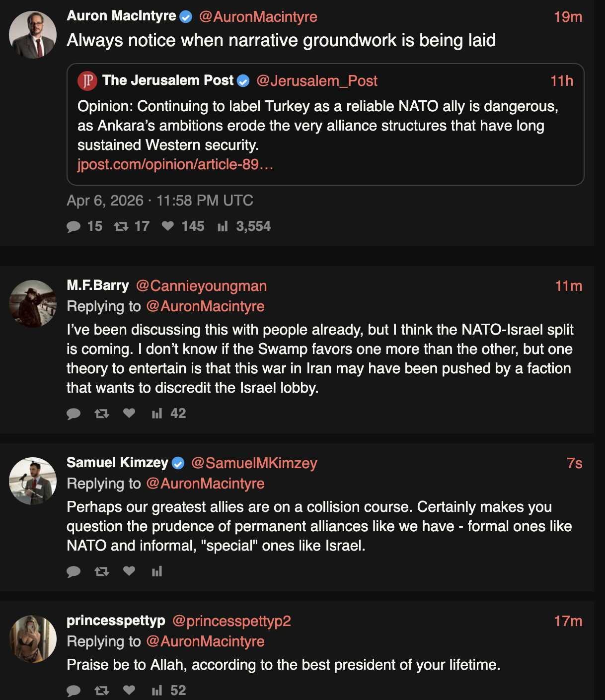Retweet Auron MacIntyre's main tweet
605x700 pixels.
121,227
